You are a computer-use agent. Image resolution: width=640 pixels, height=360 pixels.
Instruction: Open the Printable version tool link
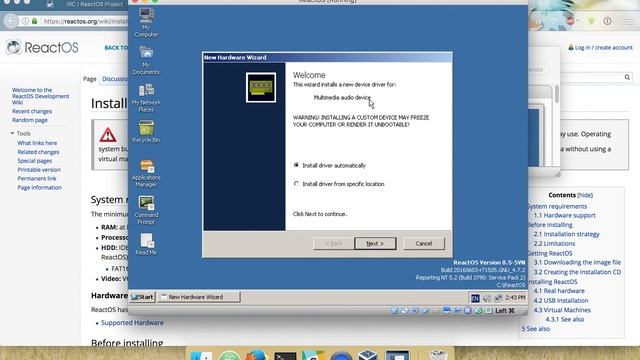click(x=39, y=169)
